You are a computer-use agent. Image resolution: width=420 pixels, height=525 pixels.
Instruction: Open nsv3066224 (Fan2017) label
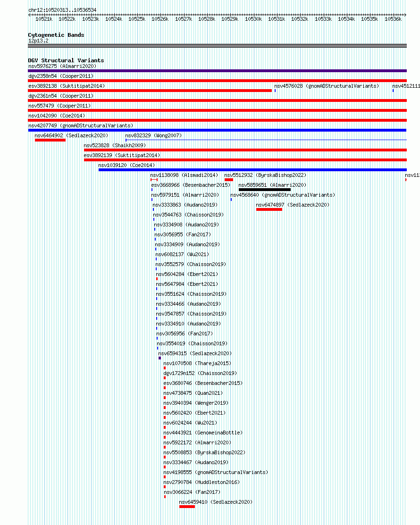click(192, 492)
